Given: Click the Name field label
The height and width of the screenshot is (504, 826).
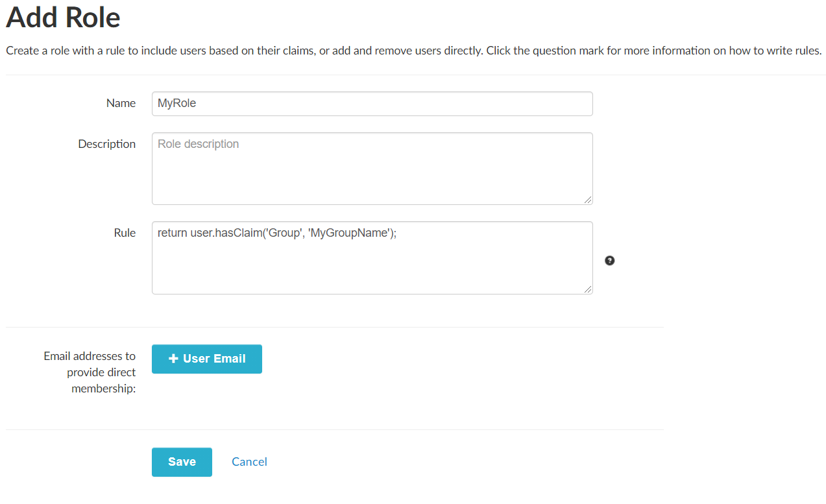Looking at the screenshot, I should tap(121, 103).
